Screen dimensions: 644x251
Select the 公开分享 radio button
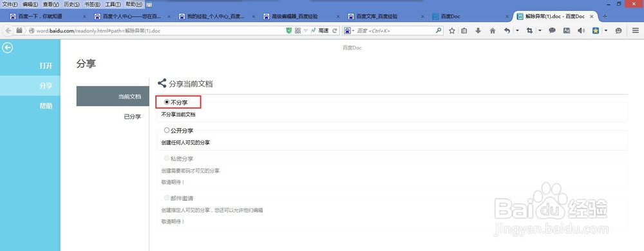(167, 130)
